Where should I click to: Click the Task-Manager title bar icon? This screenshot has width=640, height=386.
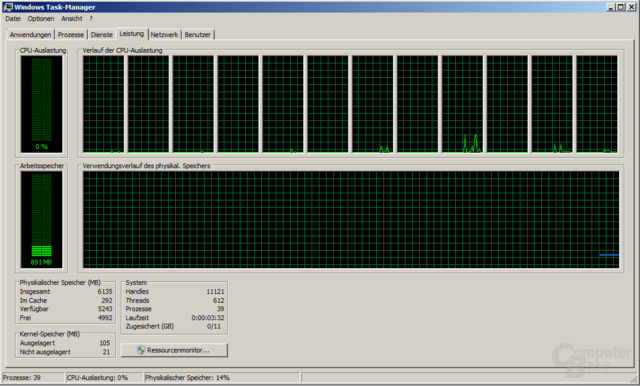pyautogui.click(x=8, y=7)
